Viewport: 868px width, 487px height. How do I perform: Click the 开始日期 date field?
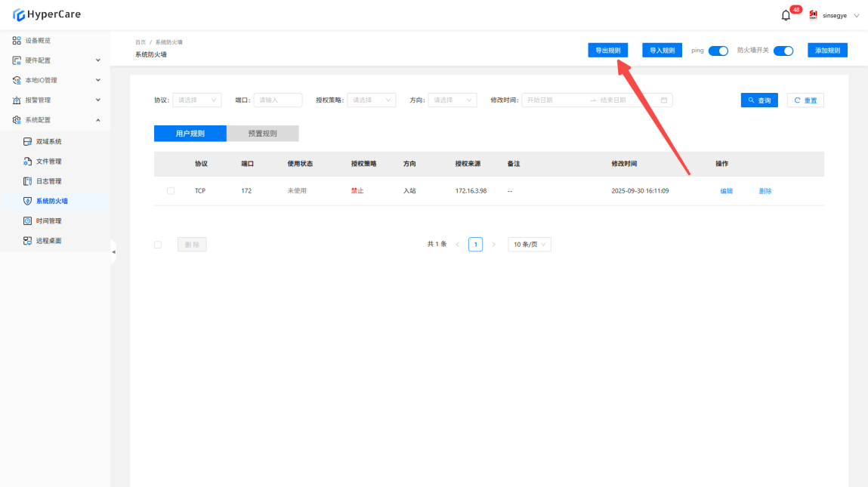[x=554, y=100]
